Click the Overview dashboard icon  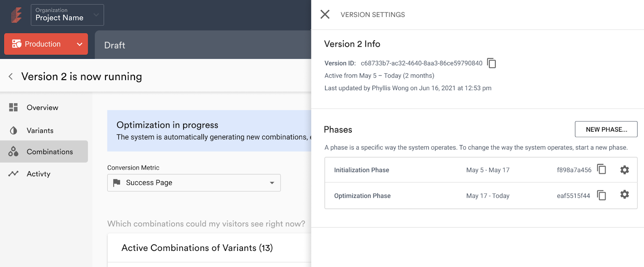tap(13, 107)
